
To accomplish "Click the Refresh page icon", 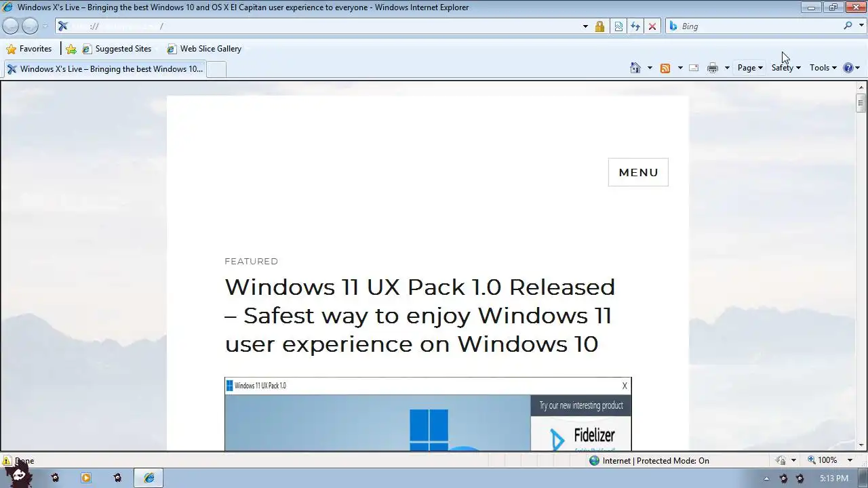I will tap(635, 26).
